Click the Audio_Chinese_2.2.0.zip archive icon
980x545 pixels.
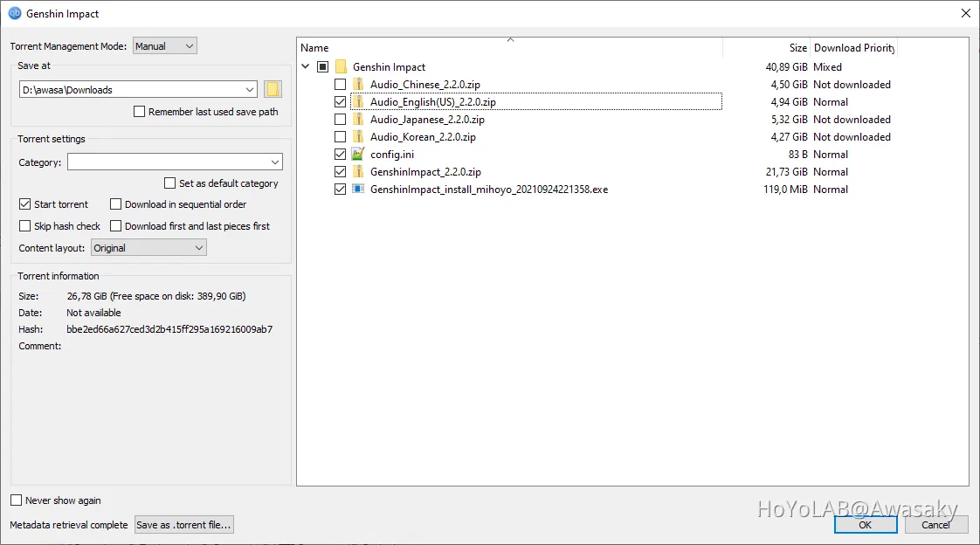[x=358, y=85]
